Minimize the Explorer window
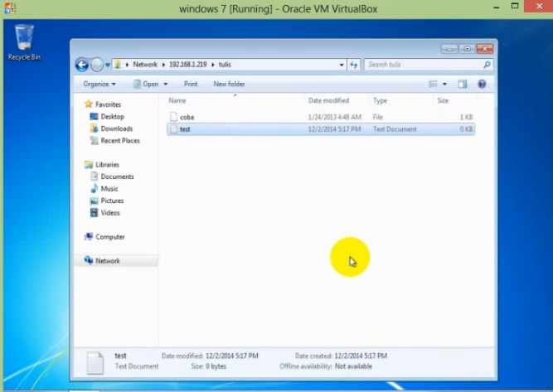 coord(449,49)
